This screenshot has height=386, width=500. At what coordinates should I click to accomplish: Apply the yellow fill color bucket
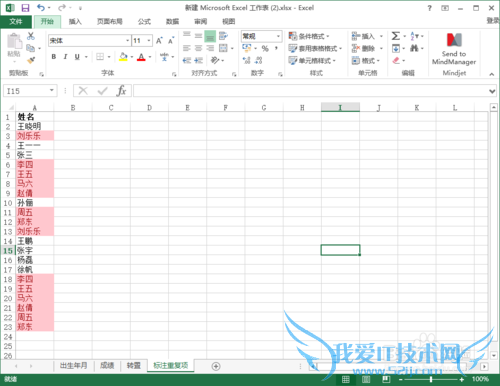tap(123, 57)
